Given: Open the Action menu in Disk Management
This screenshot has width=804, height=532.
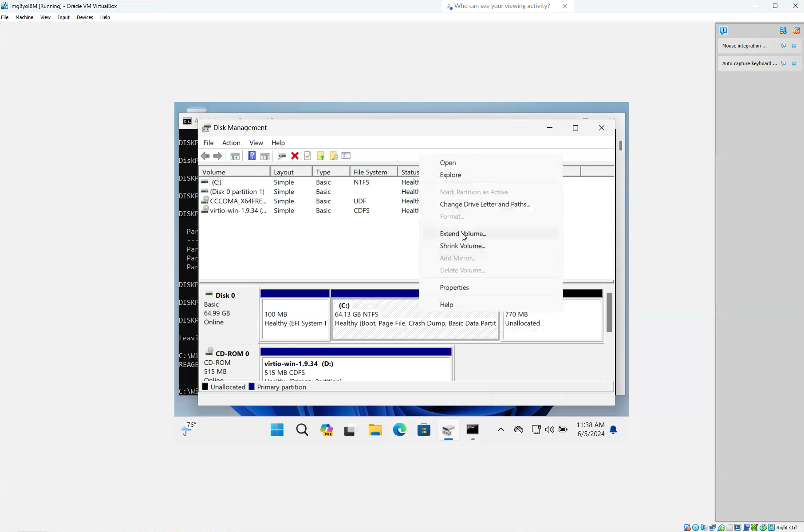Looking at the screenshot, I should [x=231, y=143].
